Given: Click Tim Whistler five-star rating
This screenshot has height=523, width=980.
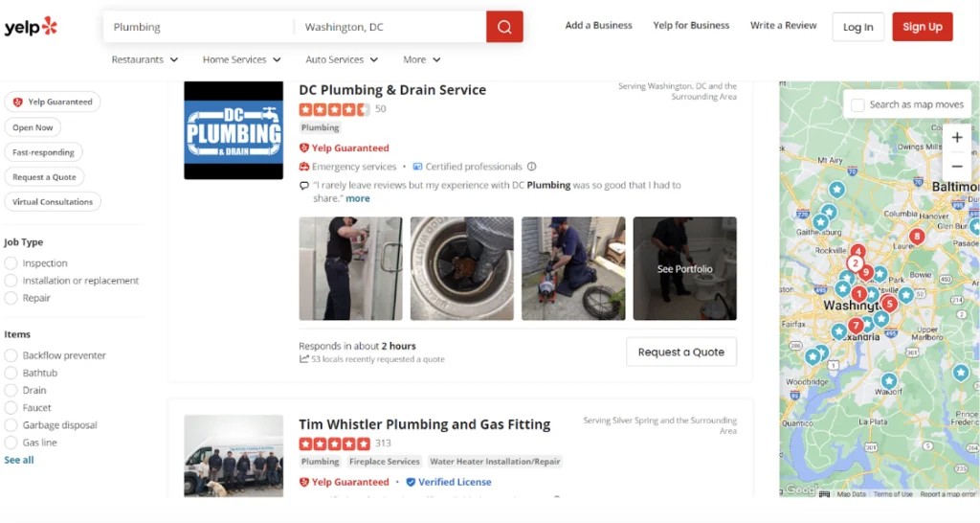Looking at the screenshot, I should [334, 443].
